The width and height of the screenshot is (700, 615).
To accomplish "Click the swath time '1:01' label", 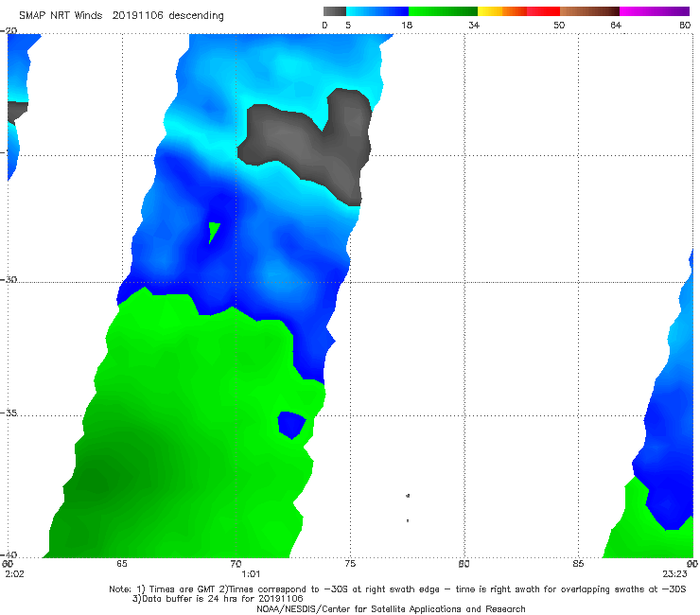I will [251, 574].
